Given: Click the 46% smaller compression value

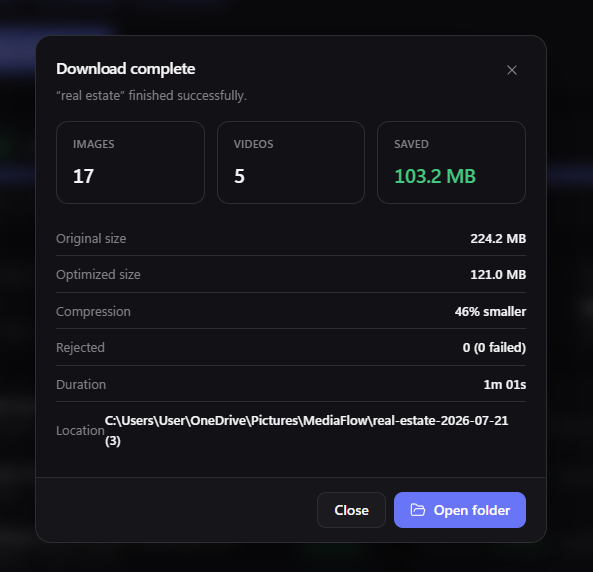Looking at the screenshot, I should 490,312.
